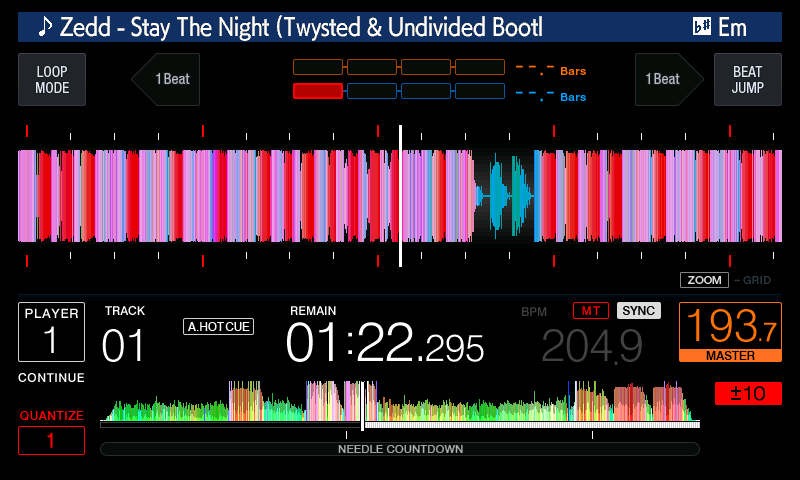Click the PLAYER 1 box

pyautogui.click(x=52, y=332)
